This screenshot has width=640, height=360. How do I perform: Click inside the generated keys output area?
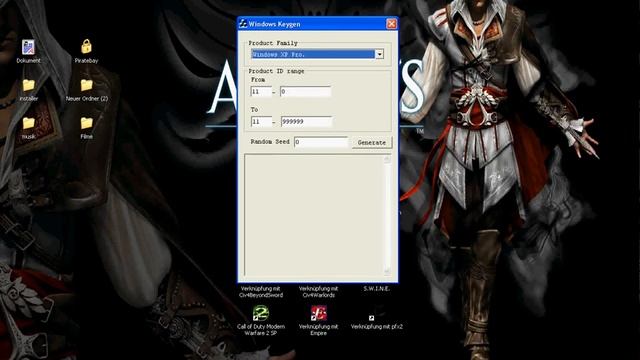point(314,215)
